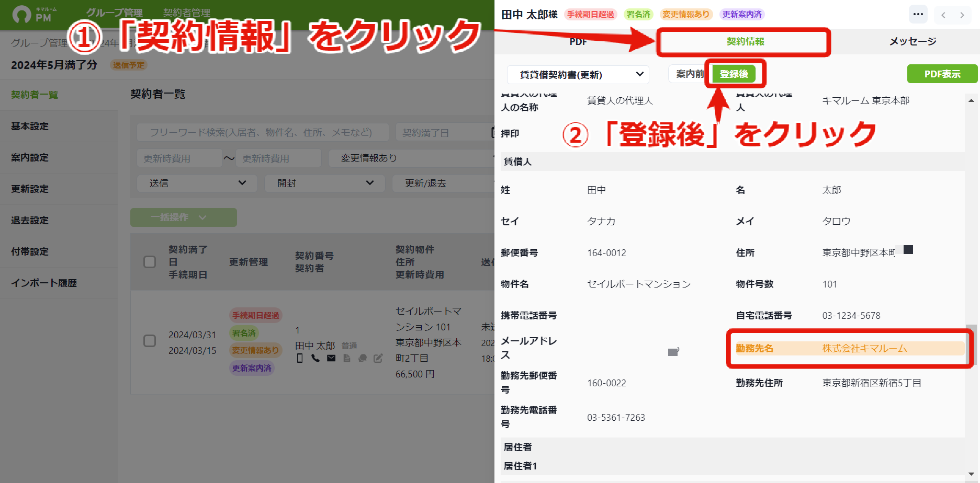Select 基本設定 in the sidebar
Image resolution: width=980 pixels, height=483 pixels.
click(x=59, y=126)
